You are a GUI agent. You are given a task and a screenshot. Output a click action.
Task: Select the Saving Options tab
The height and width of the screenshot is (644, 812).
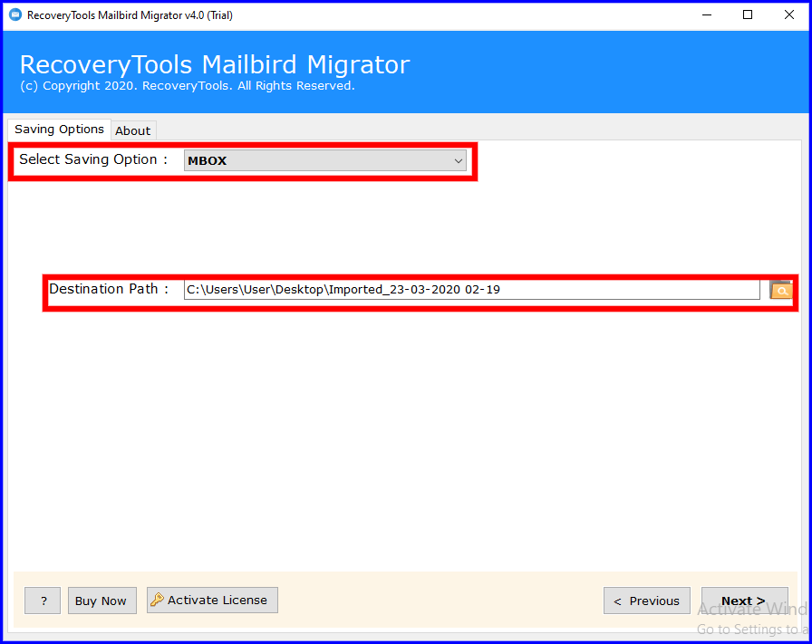pos(59,129)
